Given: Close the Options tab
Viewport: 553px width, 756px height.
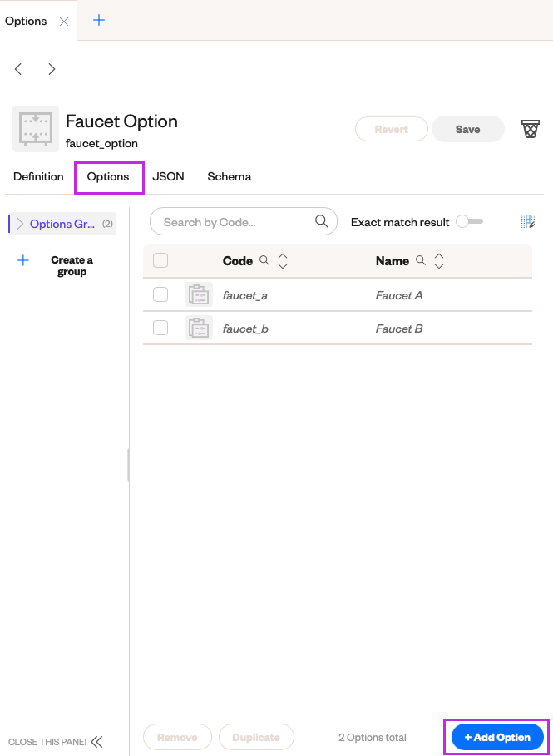Looking at the screenshot, I should 64,22.
